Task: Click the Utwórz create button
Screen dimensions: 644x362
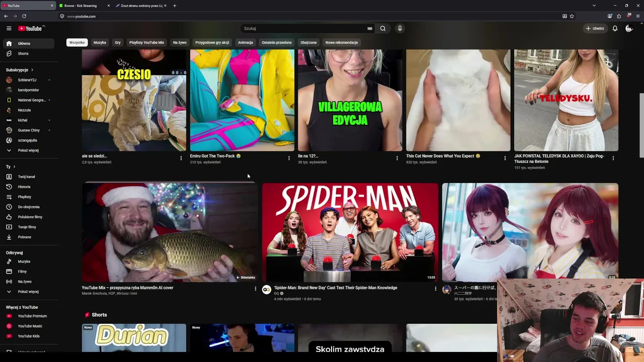Action: pyautogui.click(x=595, y=29)
